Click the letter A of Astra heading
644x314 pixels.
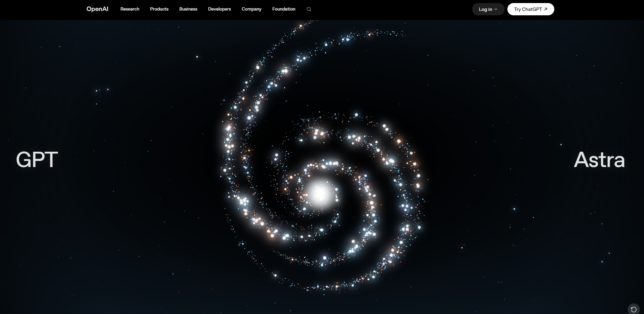[x=581, y=160]
